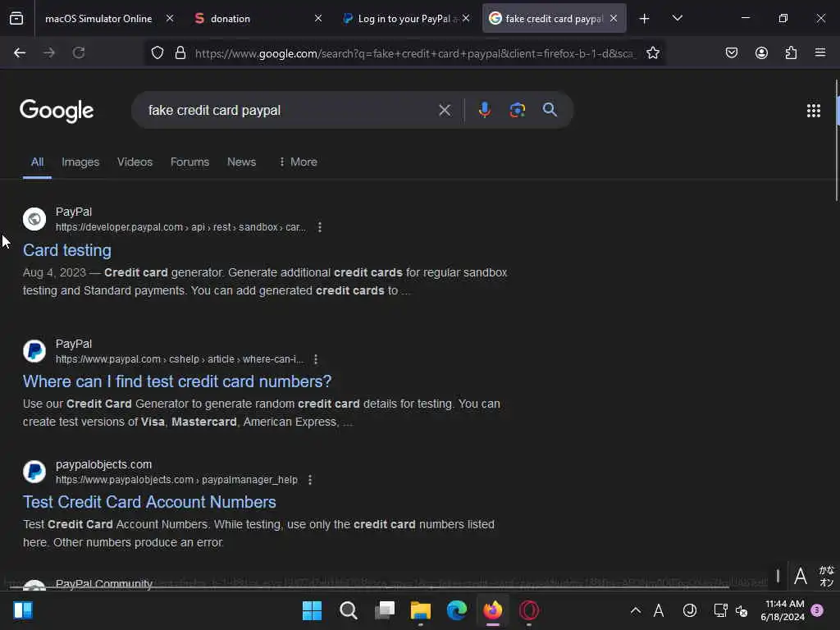Screen dimensions: 840x630
Task: Select the All results filter
Action: [x=37, y=162]
